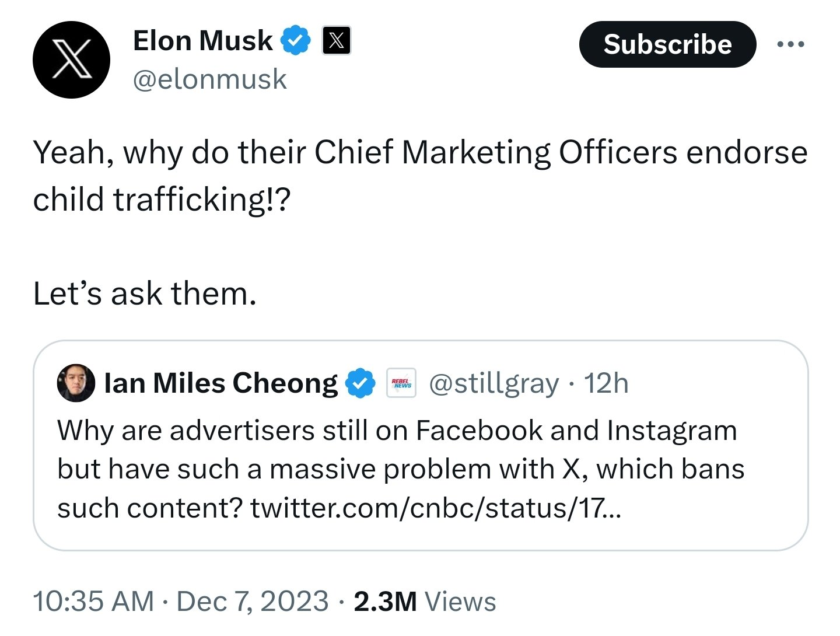This screenshot has height=636, width=840.
Task: Click Elon Musk's blue verified checkmark
Action: [x=296, y=40]
